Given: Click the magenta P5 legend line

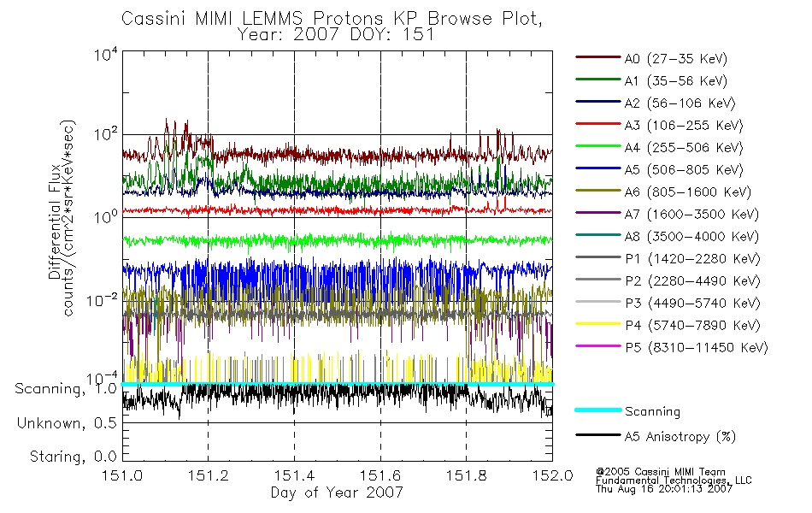Looking at the screenshot, I should (597, 345).
